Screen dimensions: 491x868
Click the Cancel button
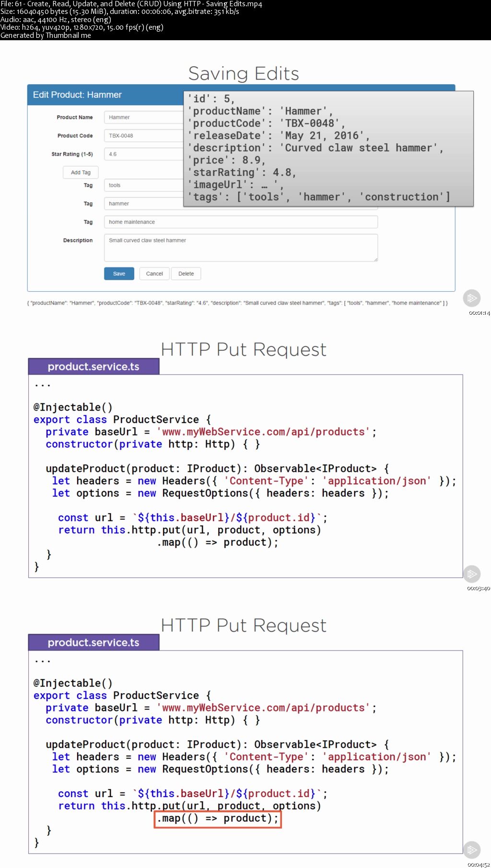tap(154, 274)
